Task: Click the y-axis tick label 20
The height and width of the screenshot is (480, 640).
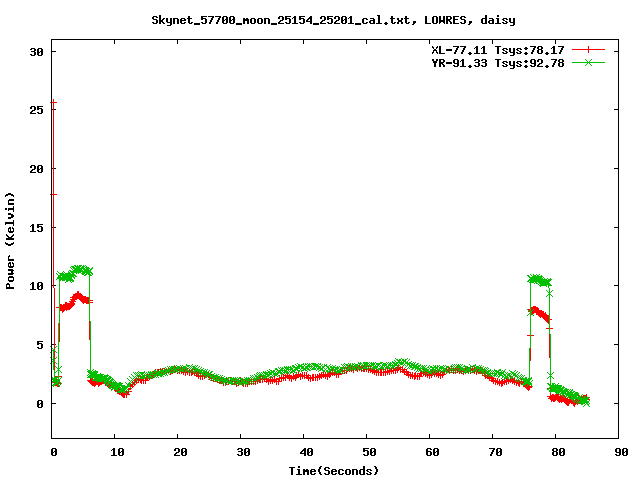Action: click(36, 169)
